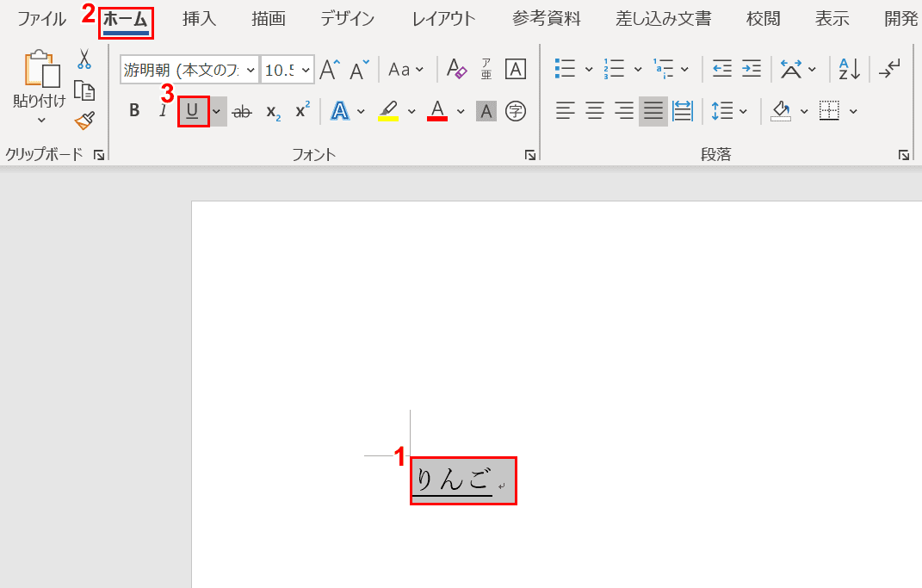Open the クリップボード pane launcher
Image resolution: width=922 pixels, height=588 pixels.
point(99,155)
